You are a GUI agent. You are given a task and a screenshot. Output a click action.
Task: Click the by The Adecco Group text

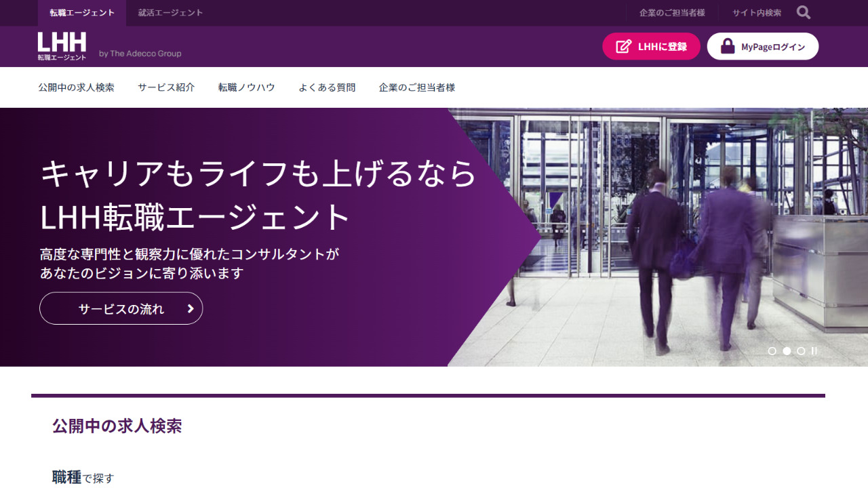coord(140,54)
